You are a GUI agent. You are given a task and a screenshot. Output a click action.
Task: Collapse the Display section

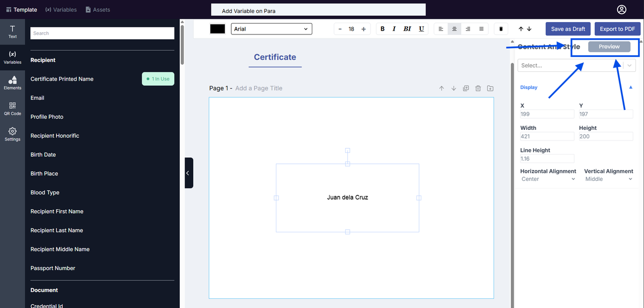(x=631, y=87)
